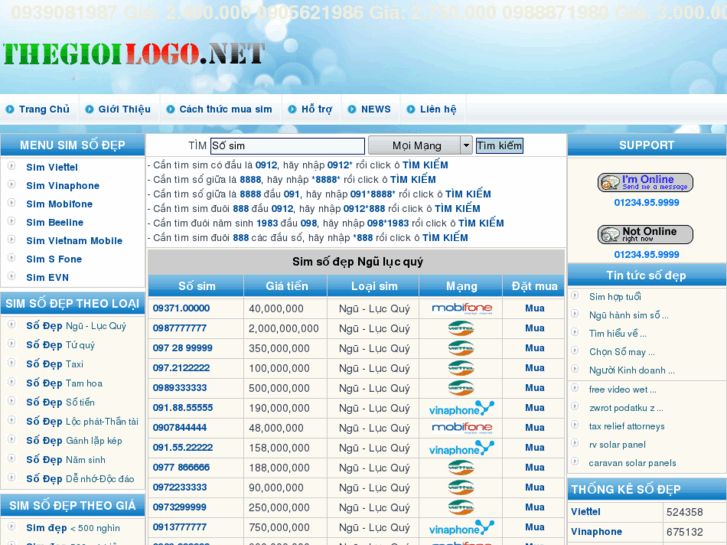Open the Sim hợp tuổi news article
Image resolution: width=727 pixels, height=545 pixels.
[x=615, y=297]
